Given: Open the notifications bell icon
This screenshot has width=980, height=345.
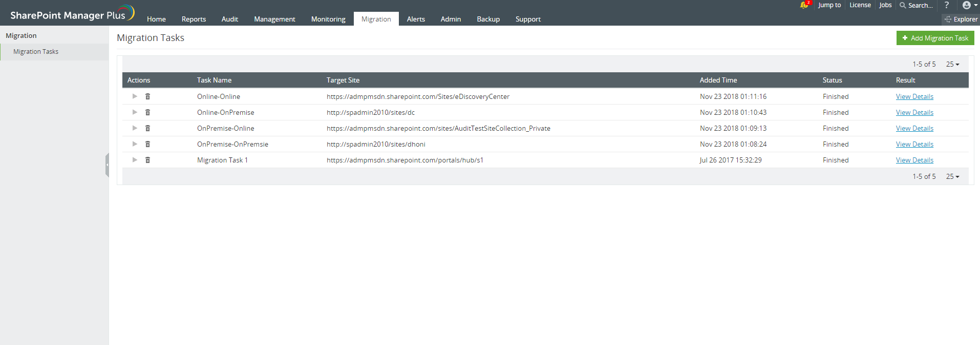Looking at the screenshot, I should point(804,5).
